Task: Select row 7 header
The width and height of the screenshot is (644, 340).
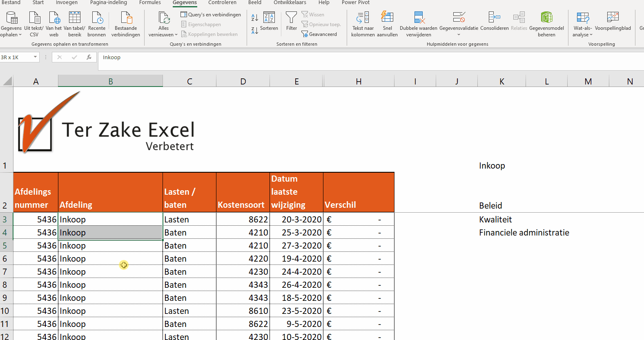Action: tap(6, 272)
